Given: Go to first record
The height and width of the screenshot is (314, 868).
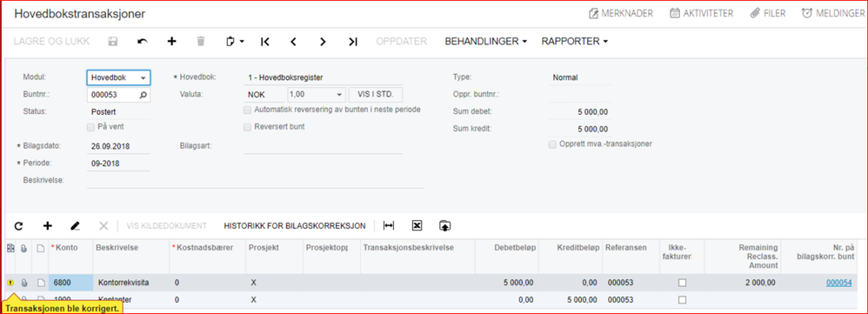Looking at the screenshot, I should [x=264, y=42].
